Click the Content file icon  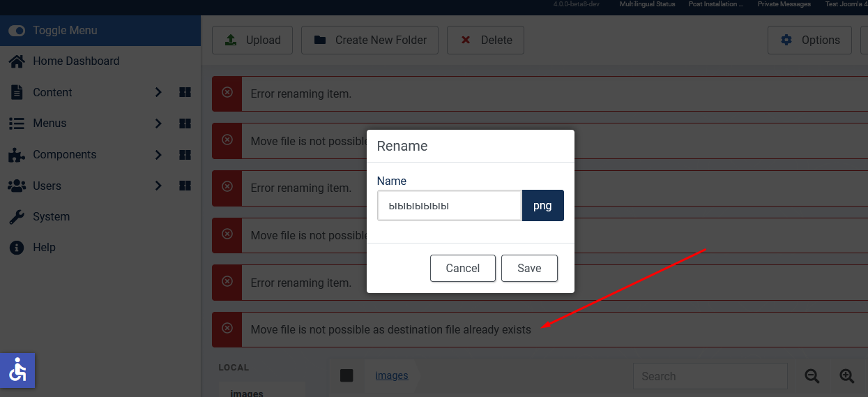coord(17,92)
